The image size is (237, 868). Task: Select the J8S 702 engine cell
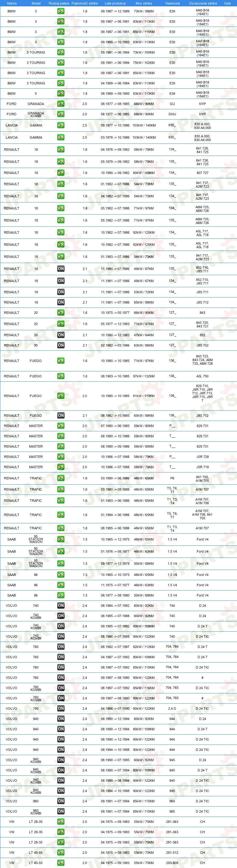(202, 345)
